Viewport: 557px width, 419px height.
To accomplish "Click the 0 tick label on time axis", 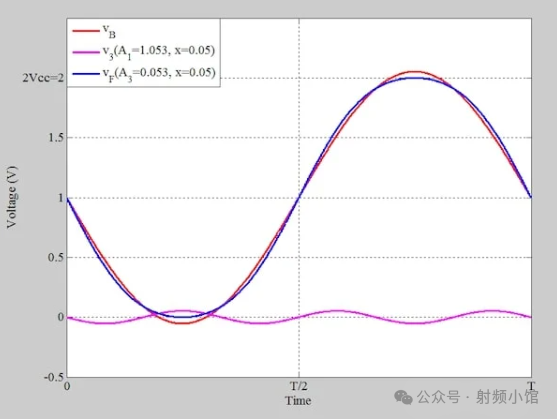I will pyautogui.click(x=67, y=386).
